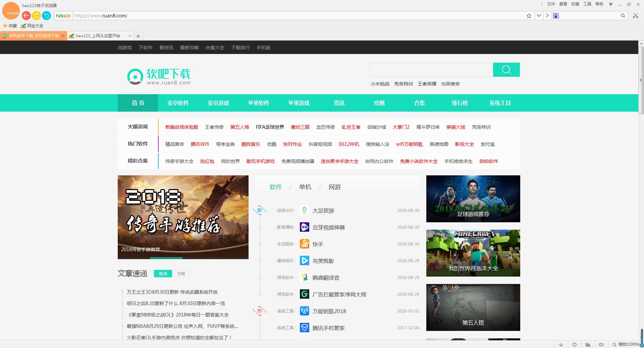Open the address bar history dropdown arrow
The width and height of the screenshot is (644, 348).
[539, 16]
